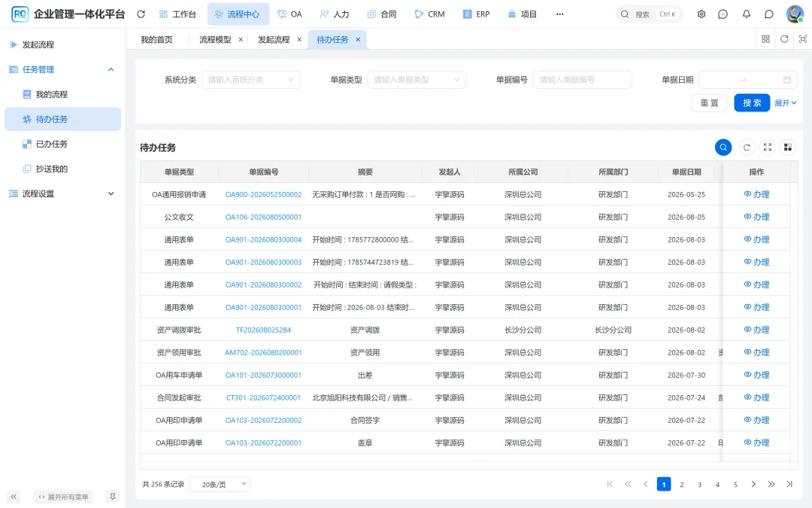Open the CRM top nav item
812x508 pixels.
pos(429,14)
